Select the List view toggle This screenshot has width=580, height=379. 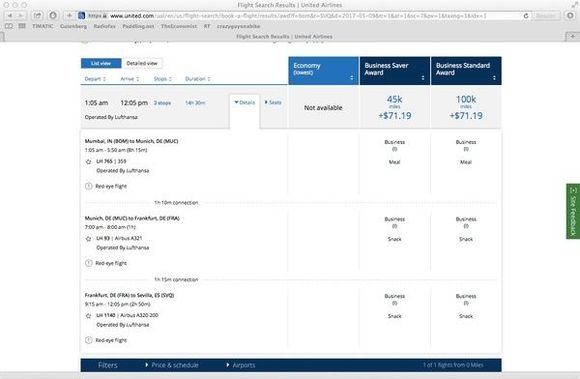[101, 63]
